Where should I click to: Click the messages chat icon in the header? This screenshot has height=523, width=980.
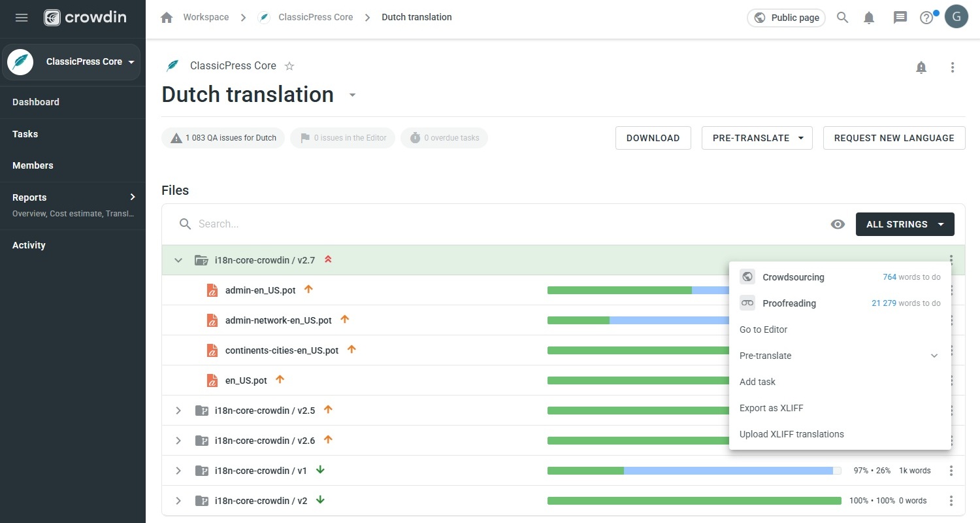tap(900, 18)
